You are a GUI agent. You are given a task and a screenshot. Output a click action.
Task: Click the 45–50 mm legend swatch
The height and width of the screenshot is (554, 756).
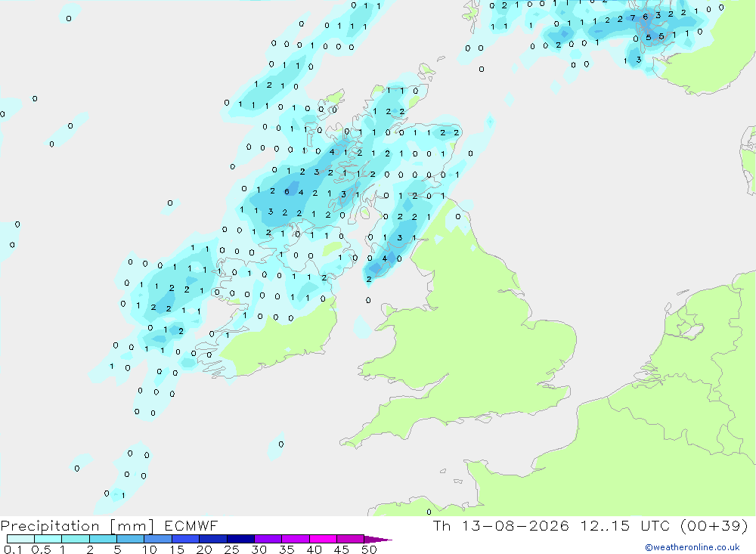click(x=351, y=539)
